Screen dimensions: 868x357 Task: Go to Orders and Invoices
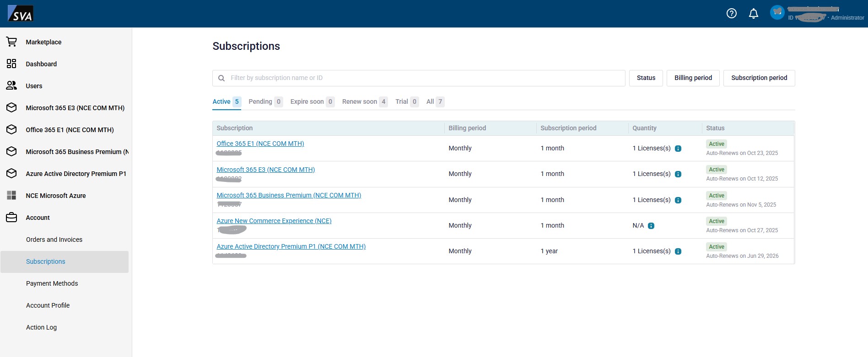coord(54,240)
